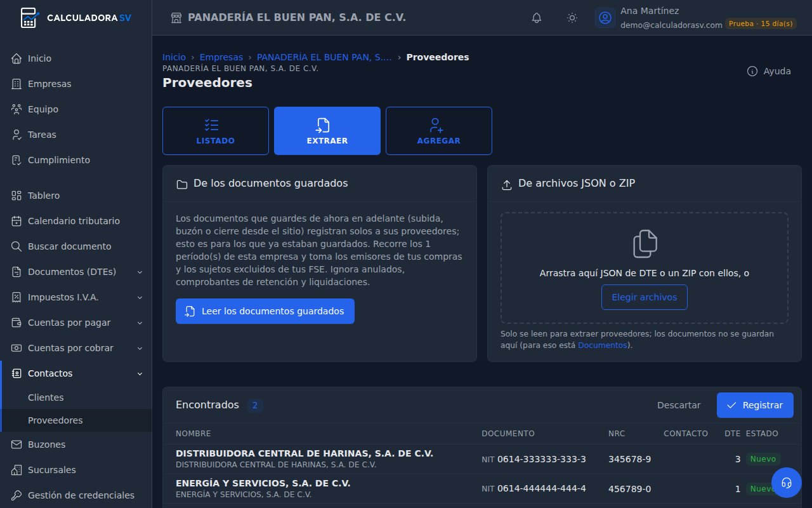
Task: Click Encontrados count badge 2
Action: [255, 405]
